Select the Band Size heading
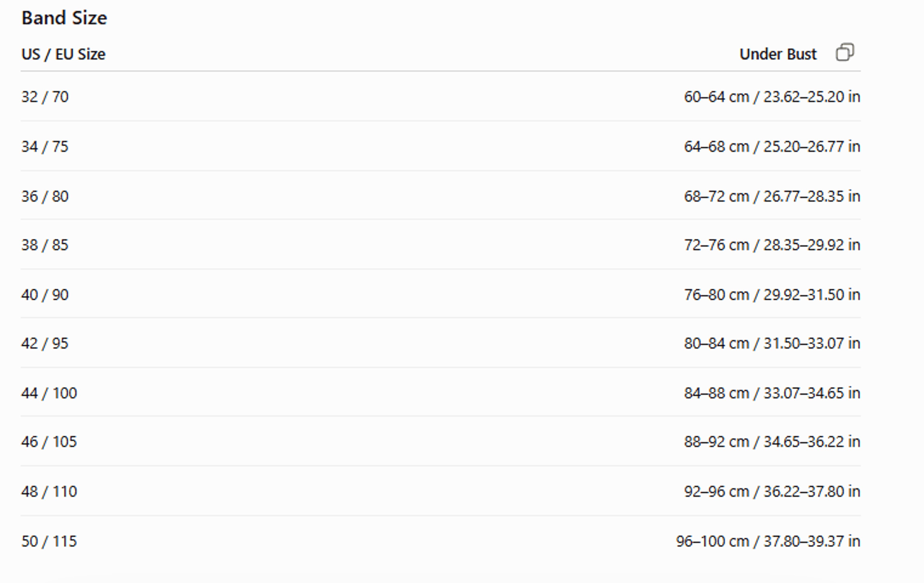 (64, 18)
